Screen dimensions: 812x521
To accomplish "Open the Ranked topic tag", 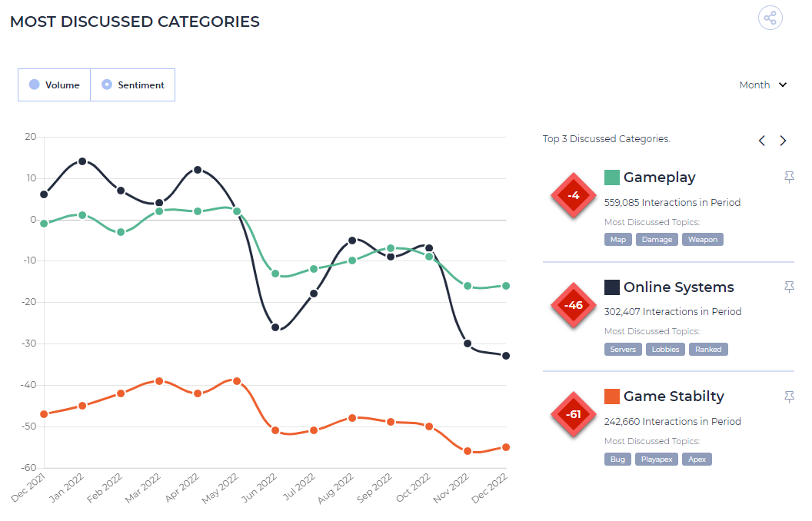I will coord(708,349).
